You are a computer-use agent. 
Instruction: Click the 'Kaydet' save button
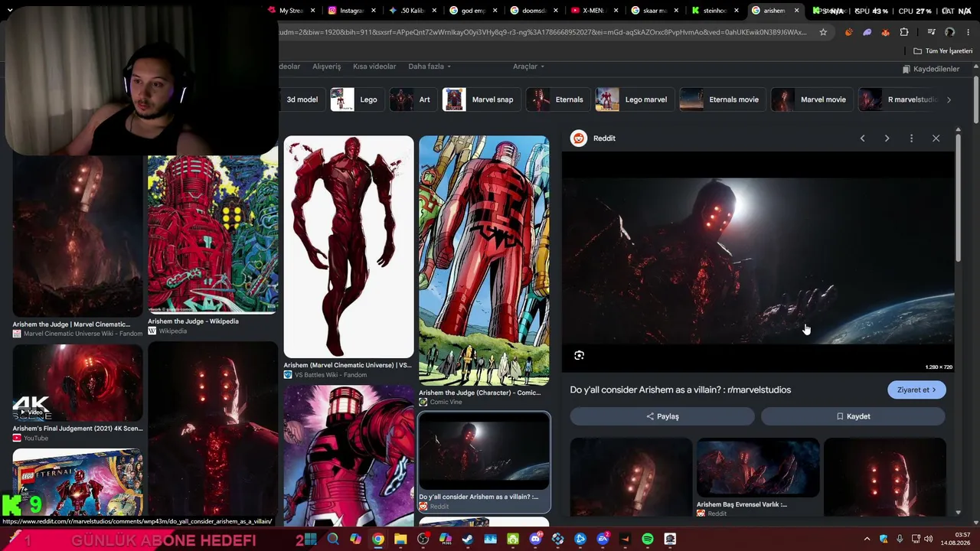tap(853, 416)
